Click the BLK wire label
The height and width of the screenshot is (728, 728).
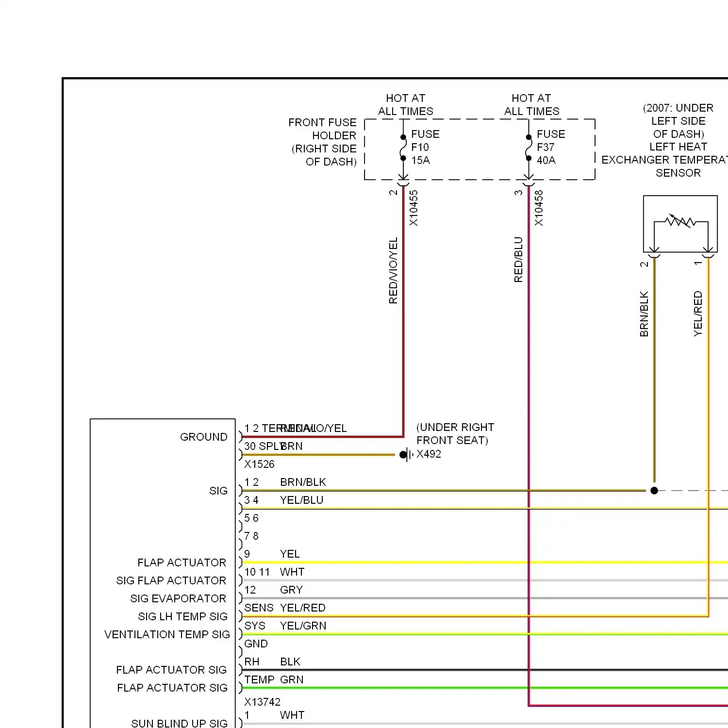click(290, 662)
